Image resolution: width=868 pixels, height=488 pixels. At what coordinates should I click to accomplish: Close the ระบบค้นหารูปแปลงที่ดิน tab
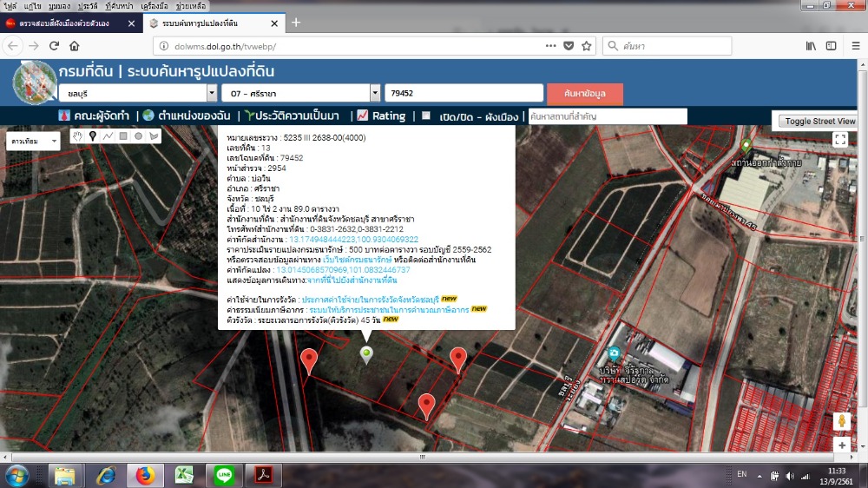tap(274, 23)
